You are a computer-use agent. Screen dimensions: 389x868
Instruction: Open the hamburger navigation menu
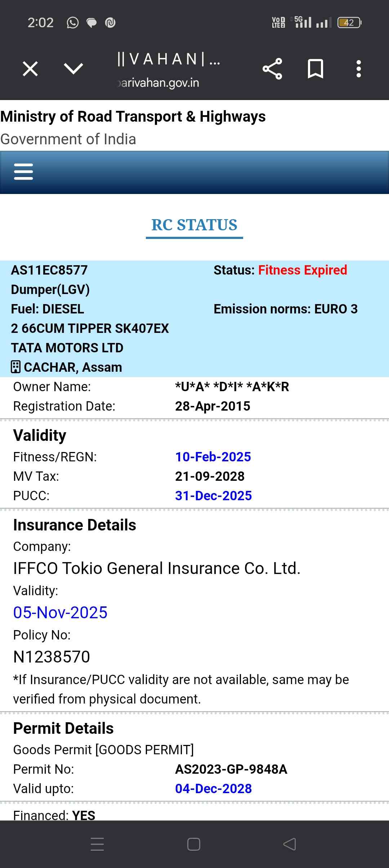tap(23, 172)
